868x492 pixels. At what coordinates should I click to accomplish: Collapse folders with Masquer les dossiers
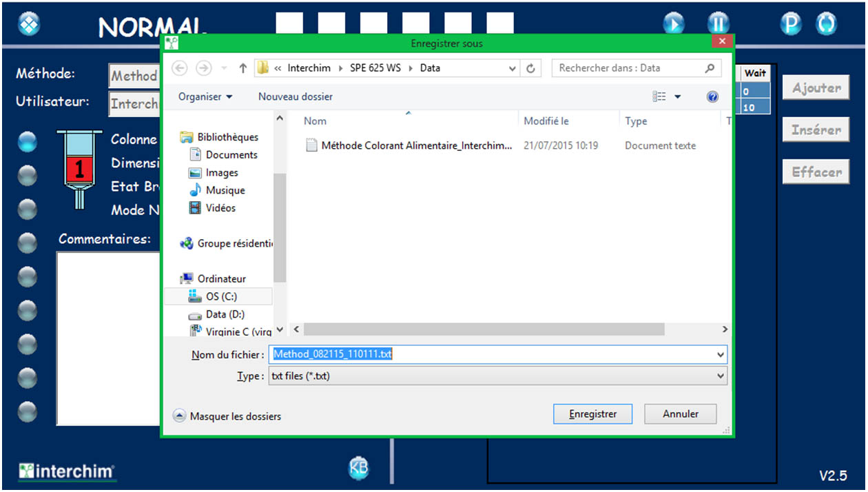click(x=227, y=416)
